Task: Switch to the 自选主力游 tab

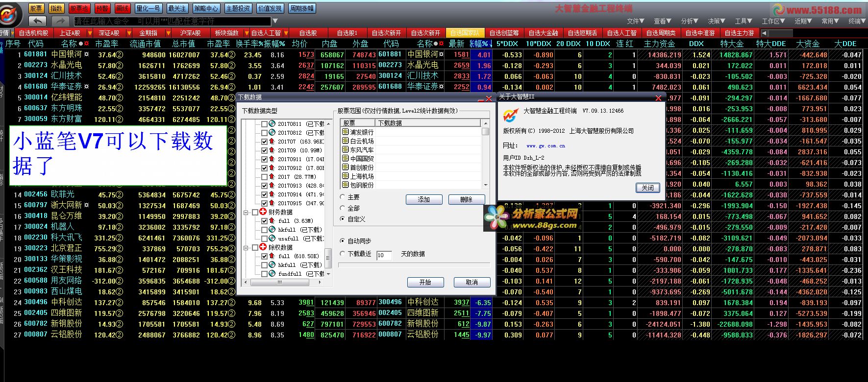Action: [x=739, y=33]
